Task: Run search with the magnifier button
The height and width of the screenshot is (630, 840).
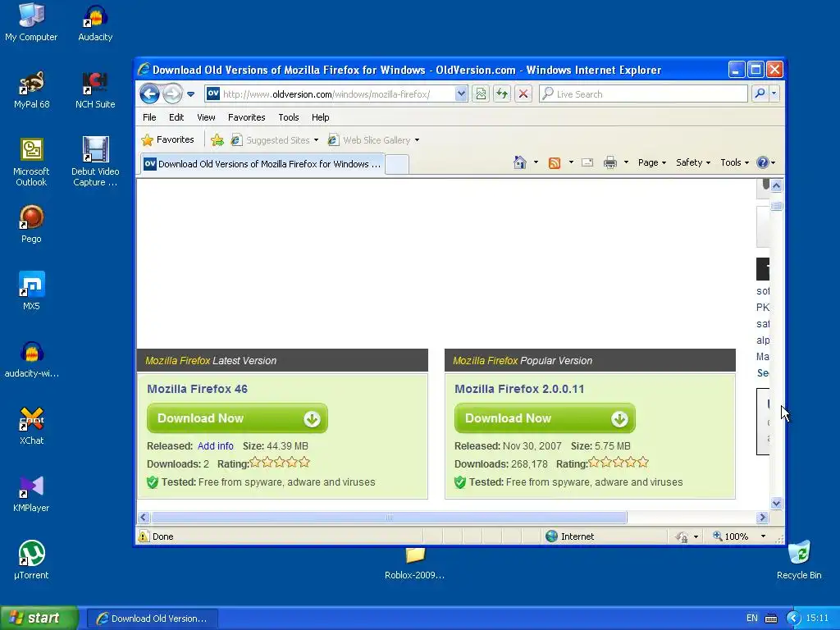Action: 760,94
